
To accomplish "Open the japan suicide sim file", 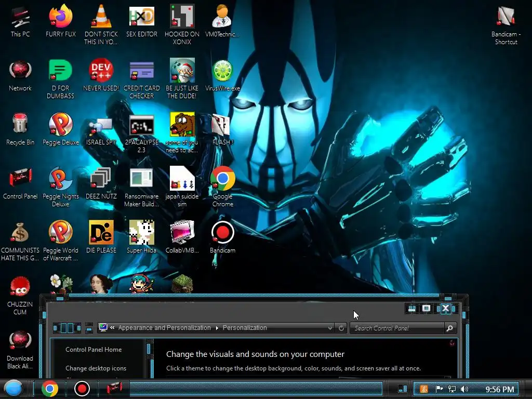I will [x=182, y=187].
